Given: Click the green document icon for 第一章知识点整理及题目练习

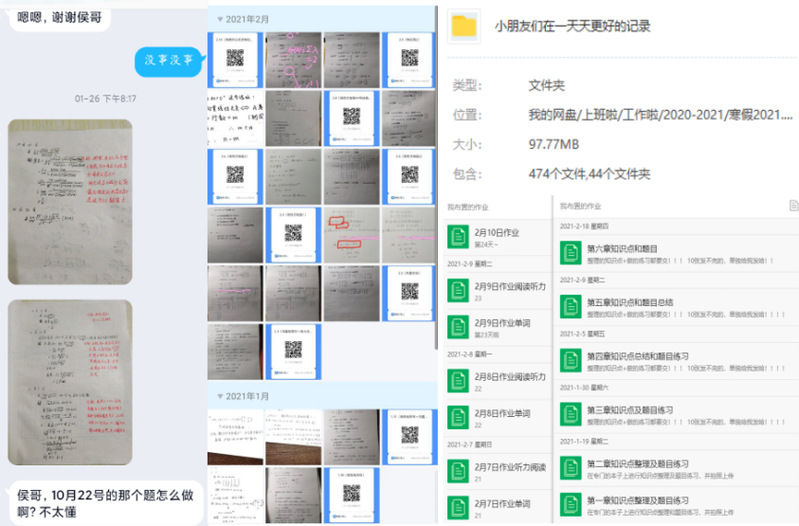Looking at the screenshot, I should click(x=571, y=505).
